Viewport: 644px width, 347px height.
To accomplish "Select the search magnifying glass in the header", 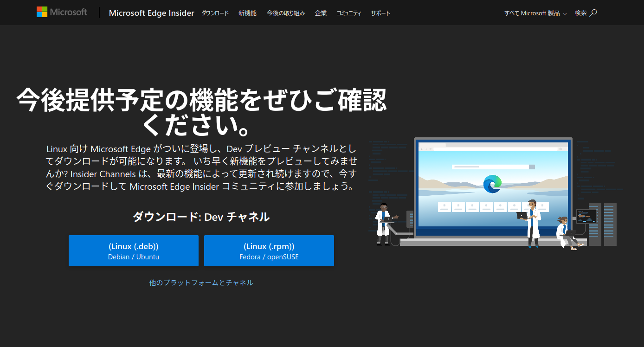I will [592, 13].
